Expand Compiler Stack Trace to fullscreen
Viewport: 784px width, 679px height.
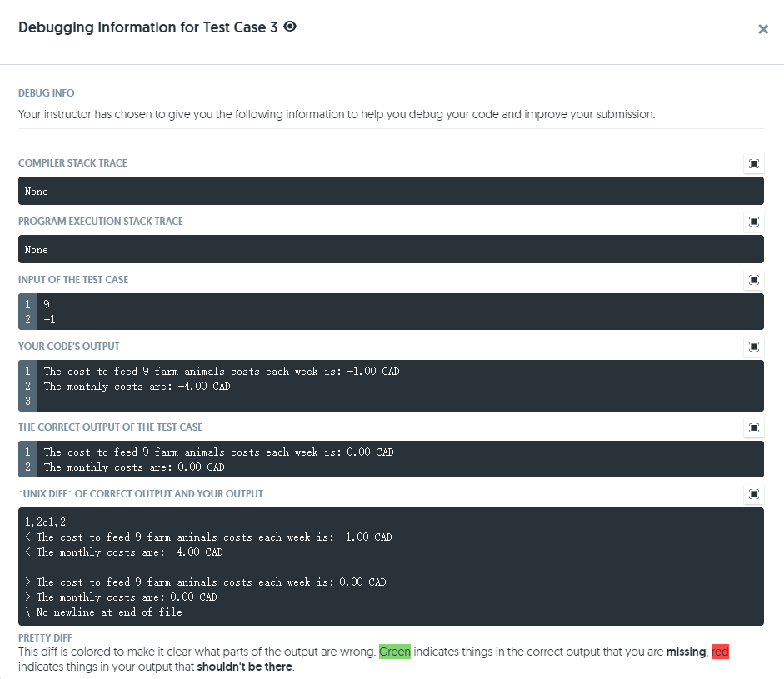pyautogui.click(x=753, y=163)
